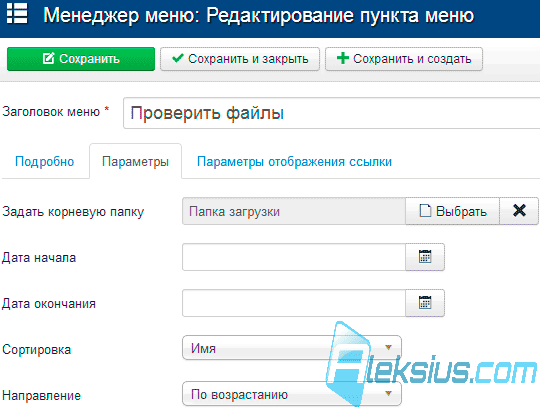
Task: Click the Заголовок меню label
Action: [x=55, y=112]
